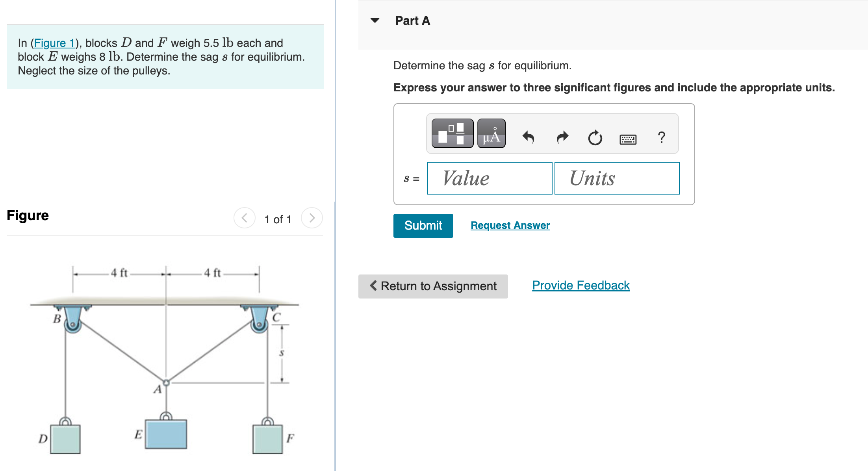Click the previous figure arrow
This screenshot has width=868, height=471.
point(244,218)
